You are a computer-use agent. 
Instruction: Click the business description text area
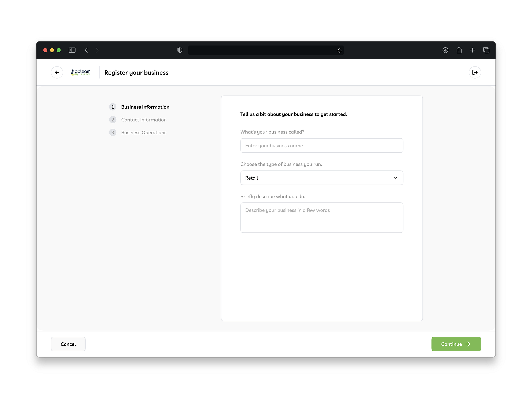(x=322, y=217)
